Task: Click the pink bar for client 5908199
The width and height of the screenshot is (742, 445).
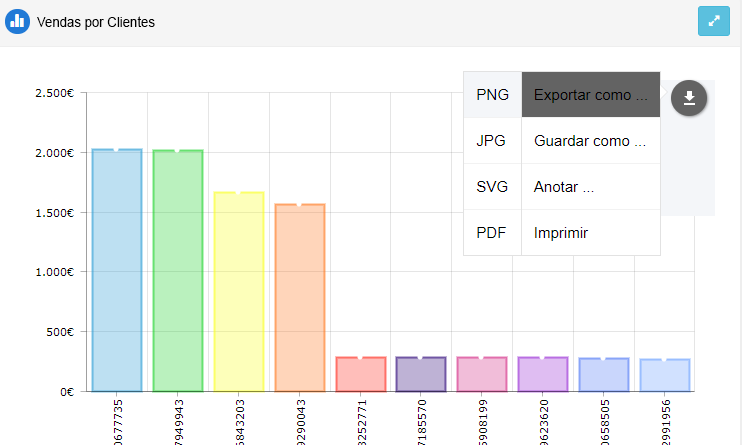Action: (x=482, y=374)
